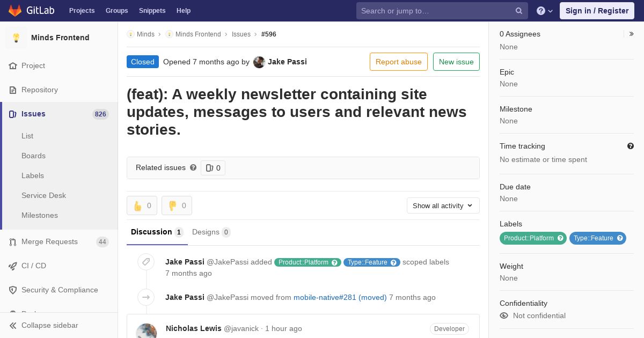Switch to the Designs tab
This screenshot has height=338, width=644.
tap(211, 232)
